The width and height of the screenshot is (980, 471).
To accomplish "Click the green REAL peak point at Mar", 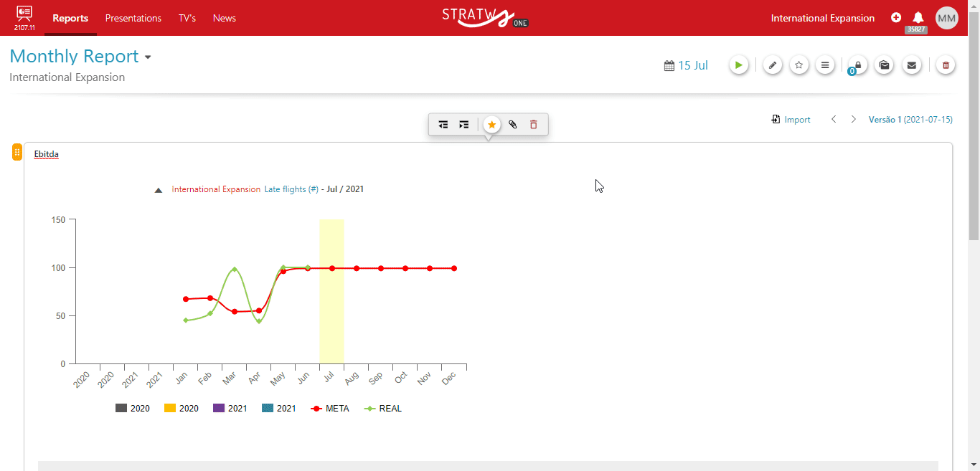I will 235,270.
